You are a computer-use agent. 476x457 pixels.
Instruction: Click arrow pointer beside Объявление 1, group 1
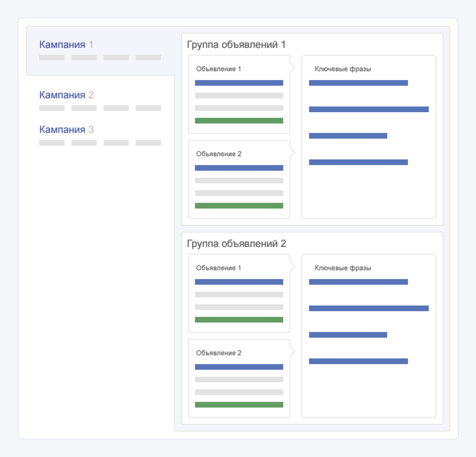[293, 68]
